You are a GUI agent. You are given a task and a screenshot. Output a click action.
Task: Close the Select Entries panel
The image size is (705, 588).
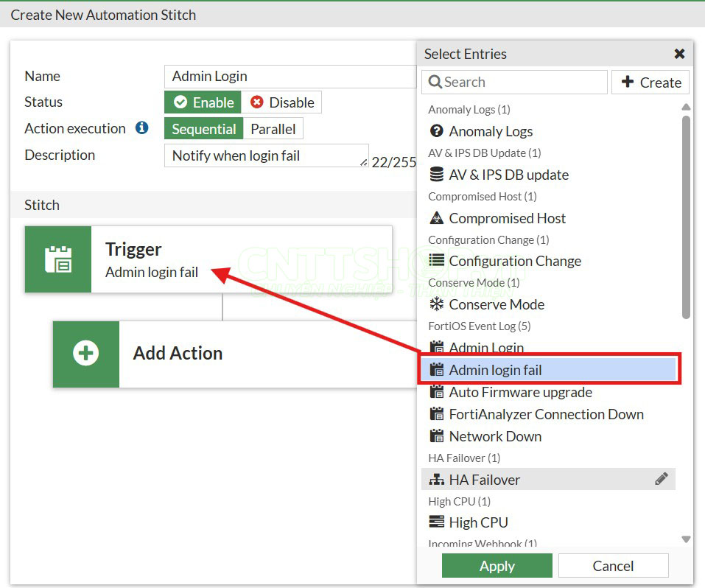coord(679,54)
